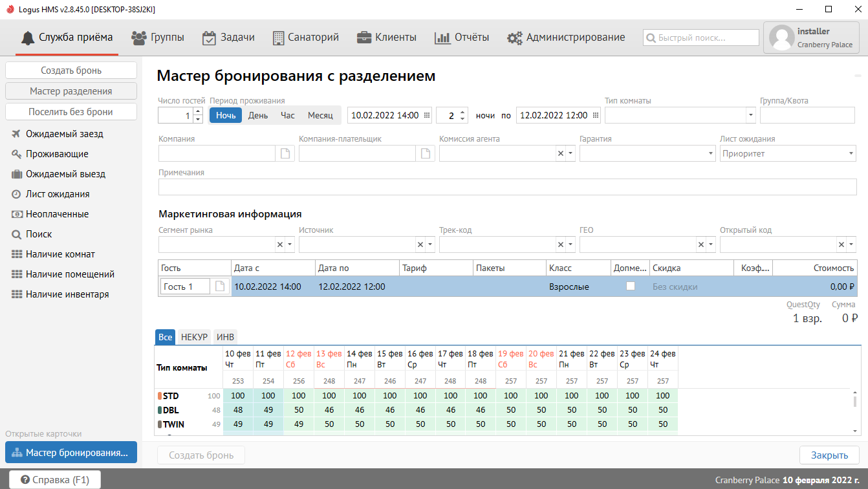The width and height of the screenshot is (868, 489).
Task: Click the Закрыть button
Action: click(829, 455)
